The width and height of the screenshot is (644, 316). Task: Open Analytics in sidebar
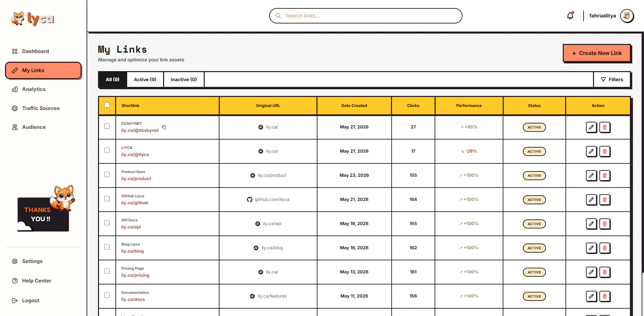tap(43, 89)
